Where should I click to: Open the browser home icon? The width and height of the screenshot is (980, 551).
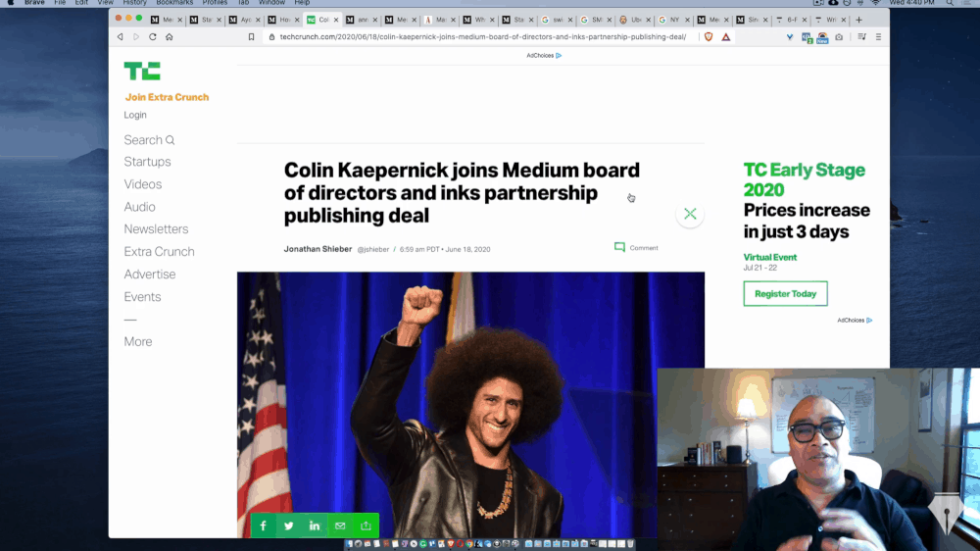[170, 37]
